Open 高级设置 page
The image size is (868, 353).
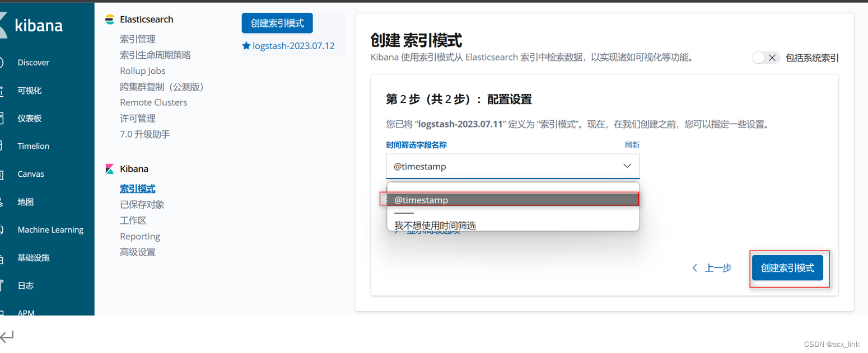pos(137,252)
